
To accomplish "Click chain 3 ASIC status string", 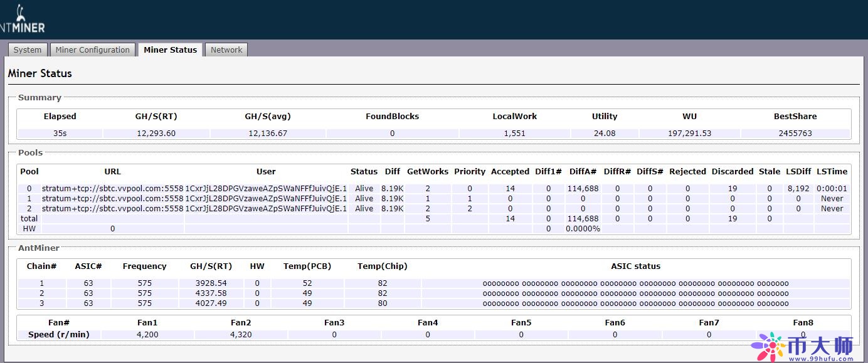I will click(635, 303).
